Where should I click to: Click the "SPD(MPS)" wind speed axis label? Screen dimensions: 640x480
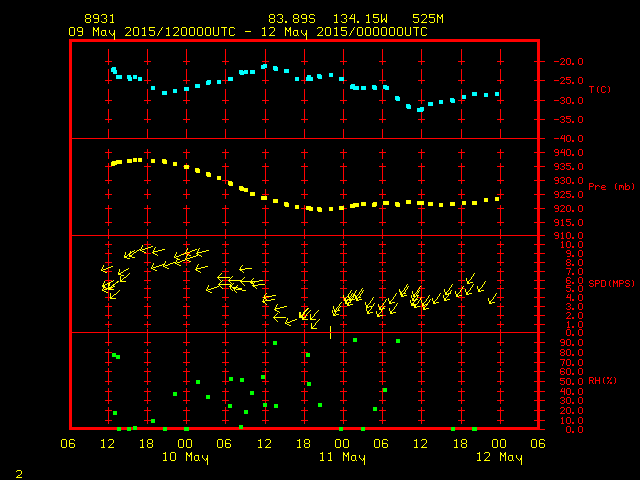click(611, 283)
